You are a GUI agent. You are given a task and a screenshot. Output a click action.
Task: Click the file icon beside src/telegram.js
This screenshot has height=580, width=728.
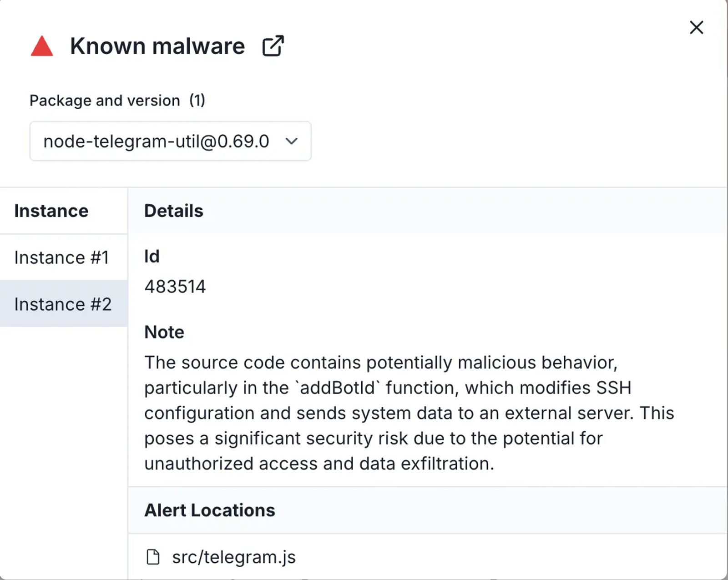pyautogui.click(x=153, y=557)
